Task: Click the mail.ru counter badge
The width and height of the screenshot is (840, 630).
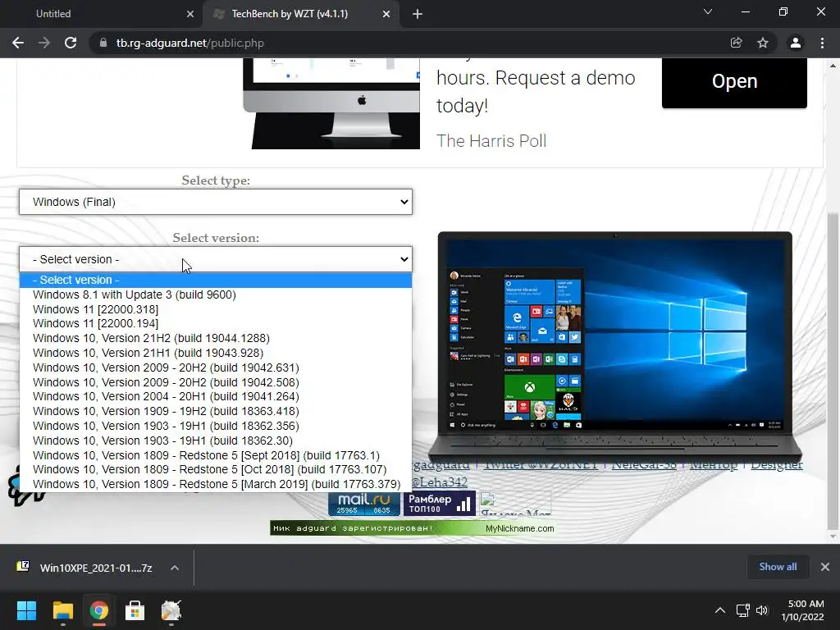Action: click(x=364, y=504)
